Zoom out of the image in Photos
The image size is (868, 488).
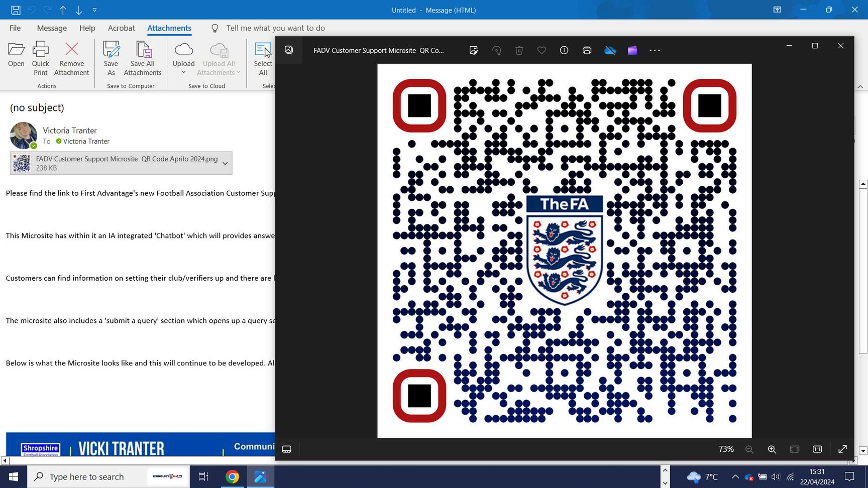coord(749,449)
